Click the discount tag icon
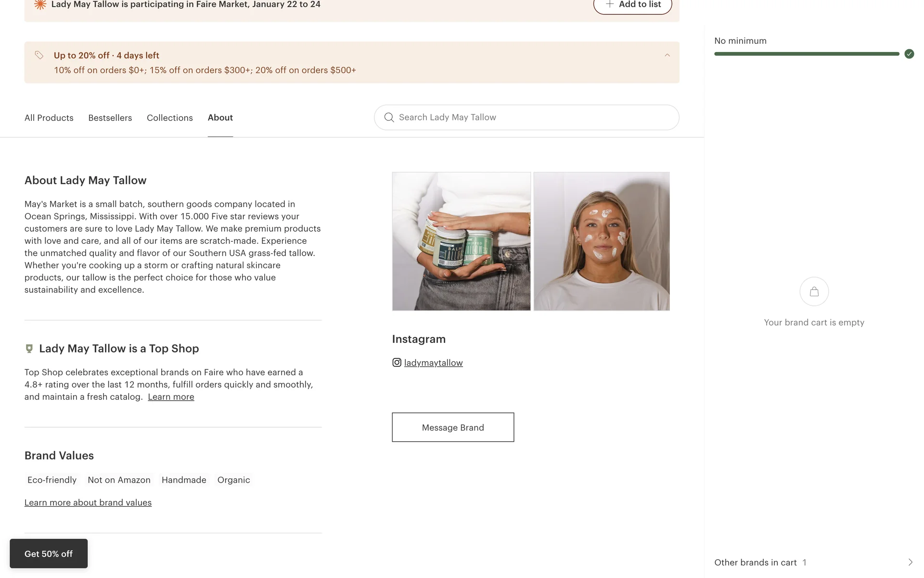 point(39,55)
